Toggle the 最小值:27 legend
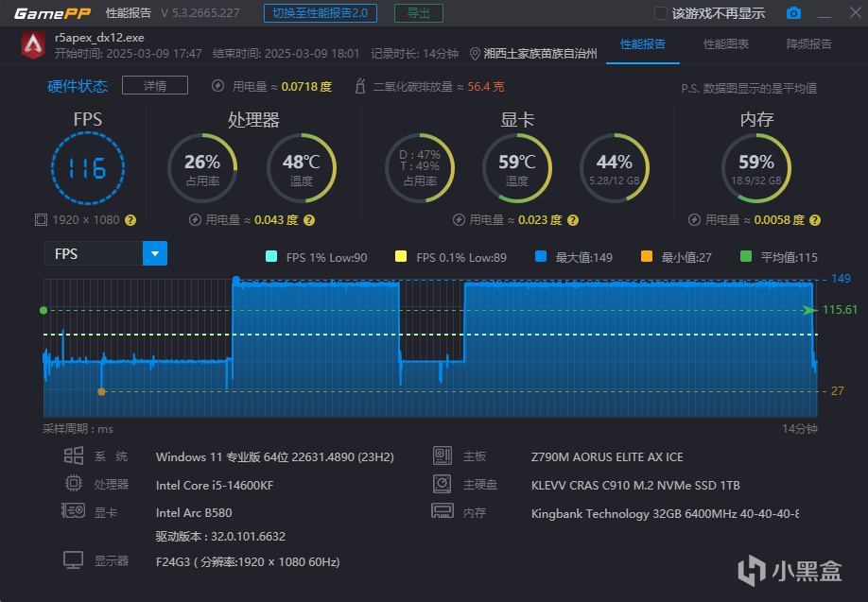 pyautogui.click(x=676, y=257)
